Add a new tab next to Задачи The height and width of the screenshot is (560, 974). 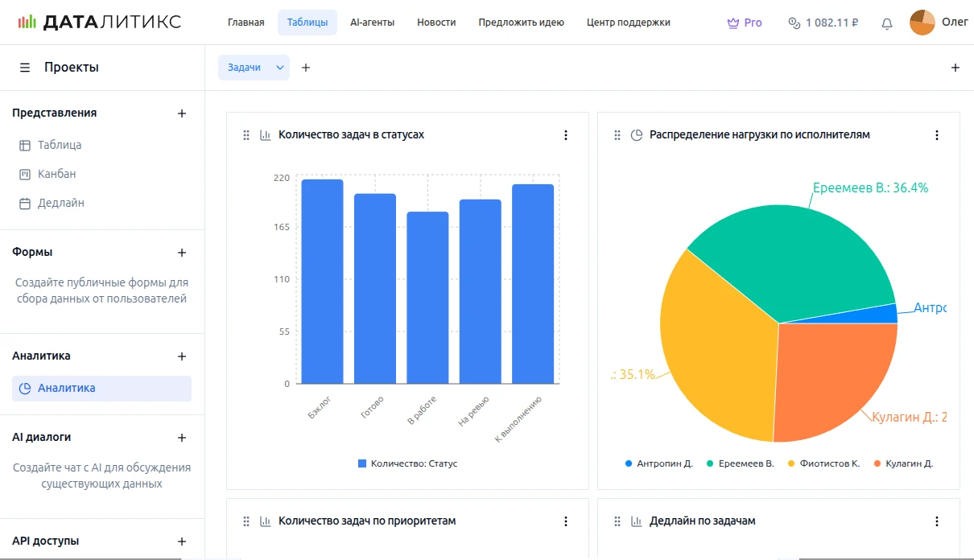[306, 68]
